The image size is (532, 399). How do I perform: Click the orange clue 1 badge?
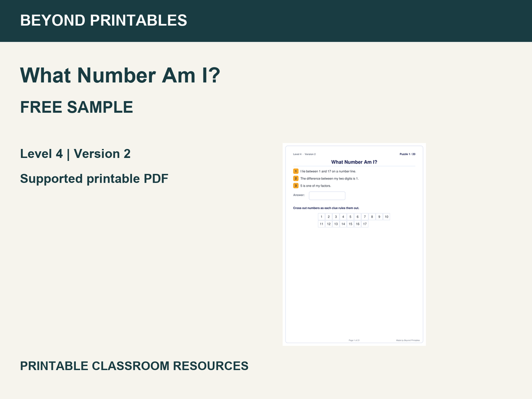coord(296,171)
